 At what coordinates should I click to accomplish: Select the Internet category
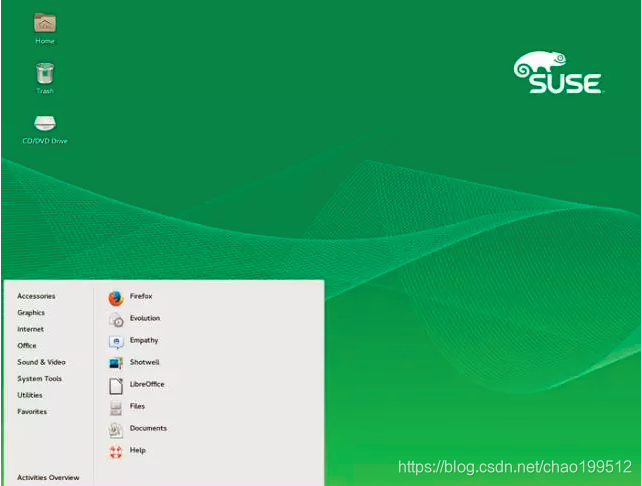pyautogui.click(x=30, y=329)
